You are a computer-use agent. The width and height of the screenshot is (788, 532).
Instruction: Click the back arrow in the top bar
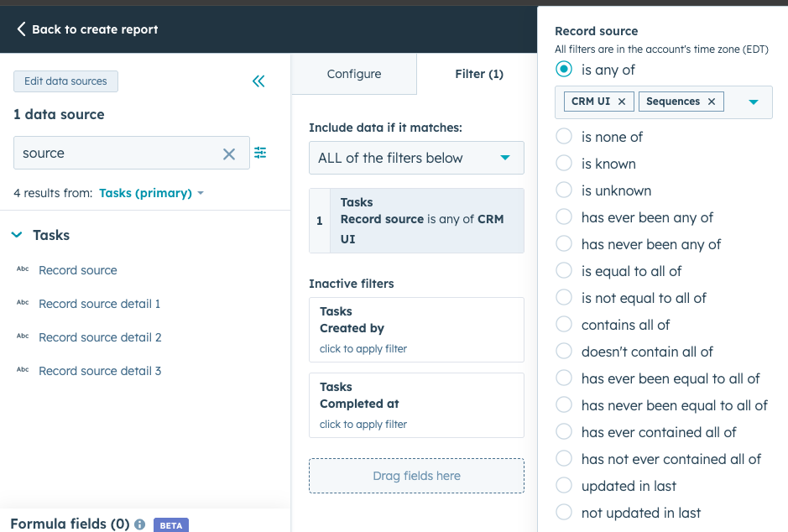pos(20,29)
